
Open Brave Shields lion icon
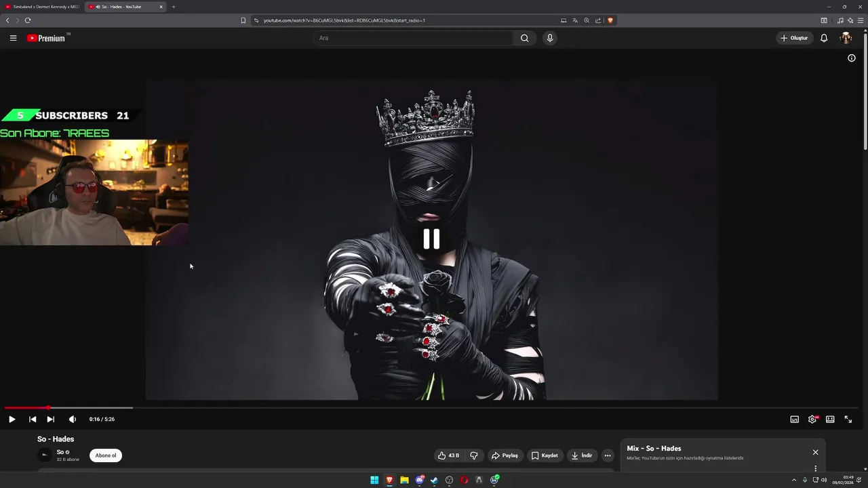[x=610, y=20]
